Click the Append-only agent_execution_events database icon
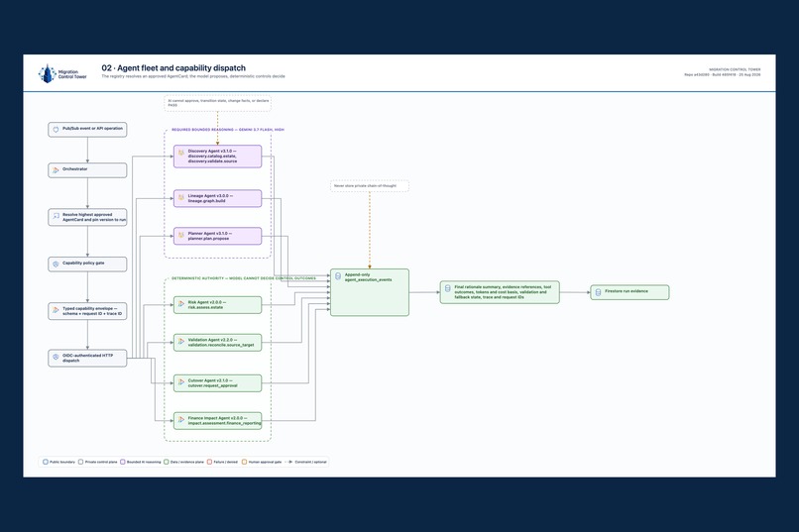Image resolution: width=799 pixels, height=532 pixels. click(x=338, y=276)
